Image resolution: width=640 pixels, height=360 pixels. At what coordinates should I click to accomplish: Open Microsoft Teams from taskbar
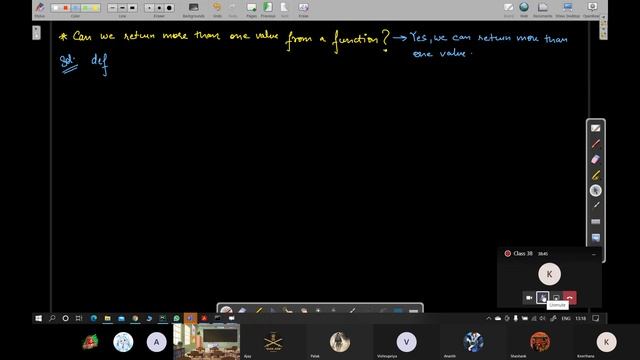click(190, 318)
